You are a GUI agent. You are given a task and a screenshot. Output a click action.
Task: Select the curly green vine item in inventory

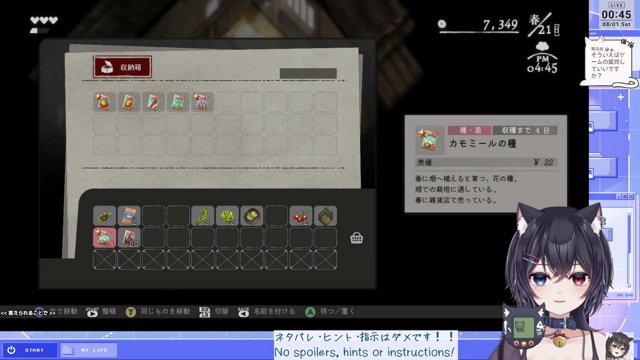[x=202, y=216]
